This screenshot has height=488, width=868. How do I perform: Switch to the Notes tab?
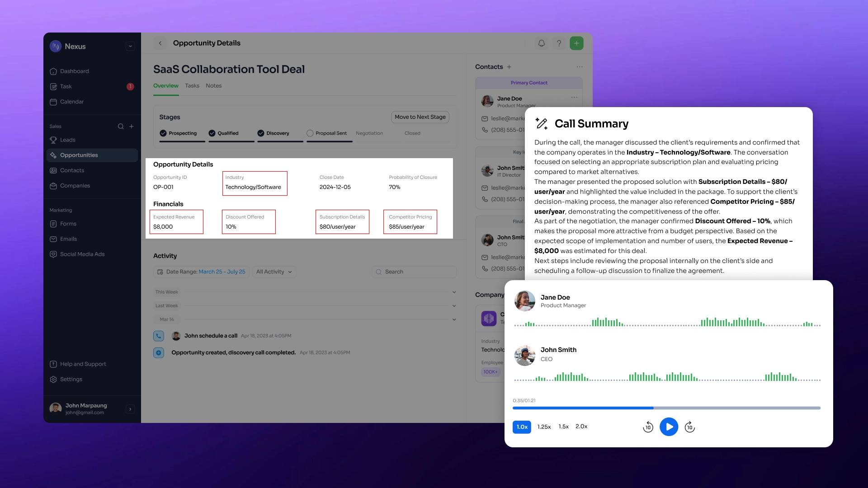point(214,85)
